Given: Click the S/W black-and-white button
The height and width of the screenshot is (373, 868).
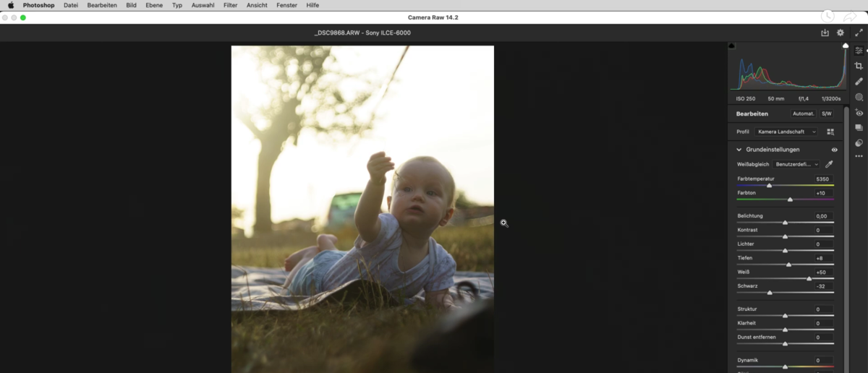Looking at the screenshot, I should (826, 113).
